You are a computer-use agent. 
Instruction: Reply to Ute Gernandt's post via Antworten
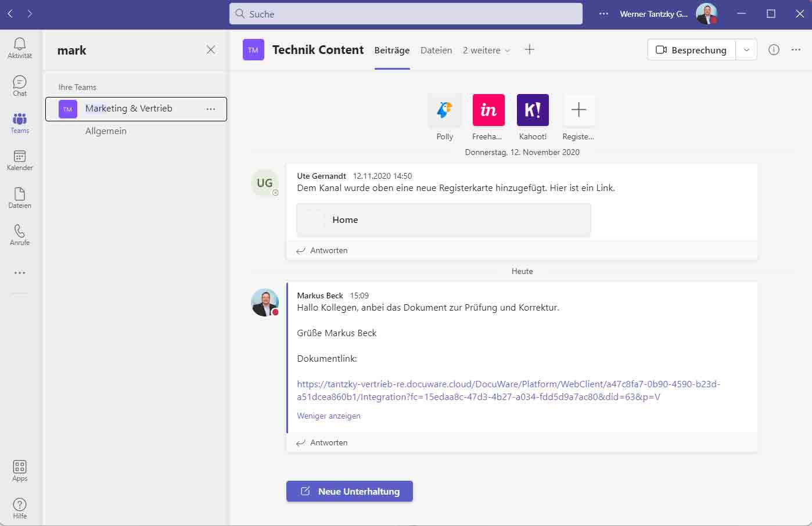pyautogui.click(x=322, y=250)
